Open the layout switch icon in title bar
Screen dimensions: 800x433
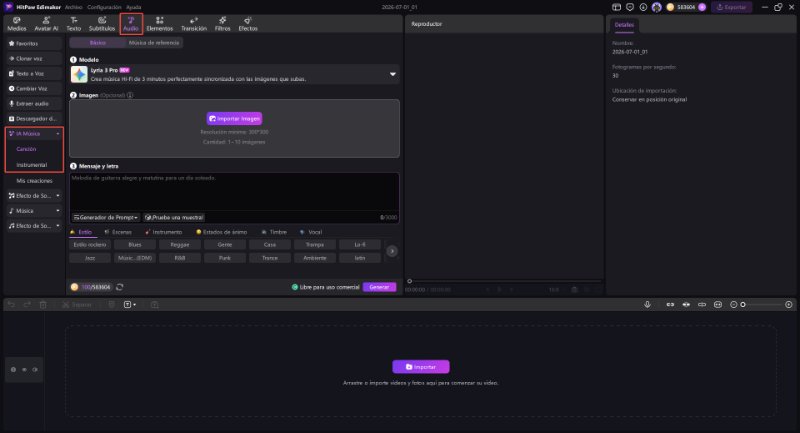(616, 7)
